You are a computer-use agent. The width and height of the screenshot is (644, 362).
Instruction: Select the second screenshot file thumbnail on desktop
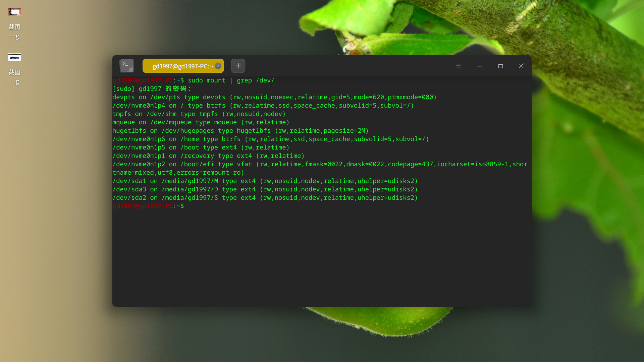click(x=14, y=57)
